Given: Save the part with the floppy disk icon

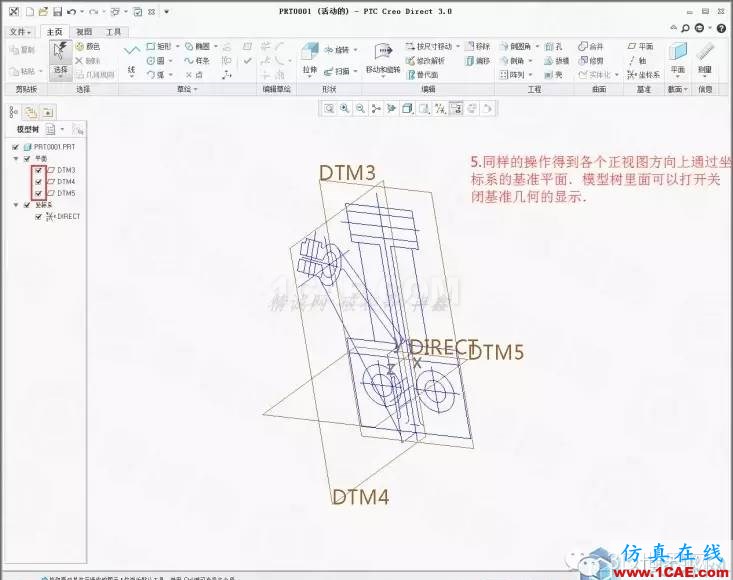Looking at the screenshot, I should coord(57,11).
